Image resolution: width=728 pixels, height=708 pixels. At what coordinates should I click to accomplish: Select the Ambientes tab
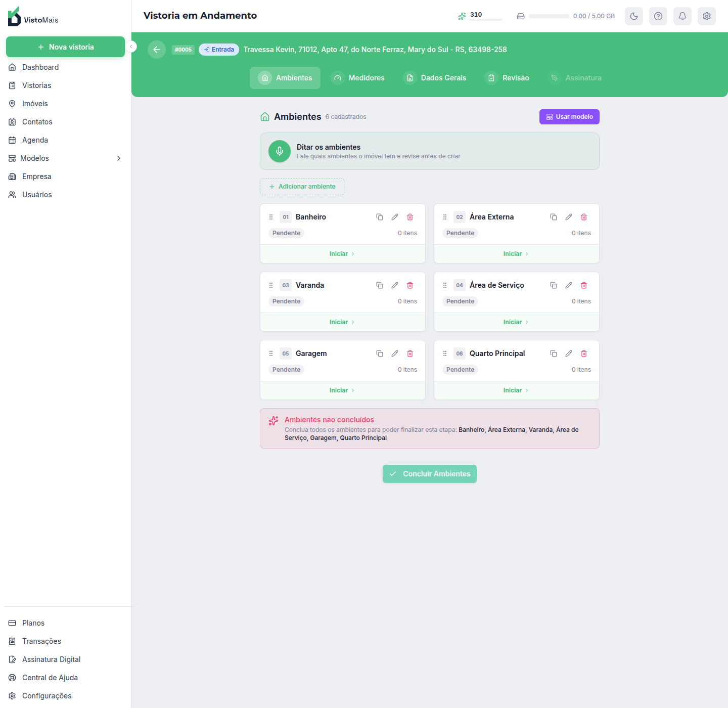tap(285, 78)
